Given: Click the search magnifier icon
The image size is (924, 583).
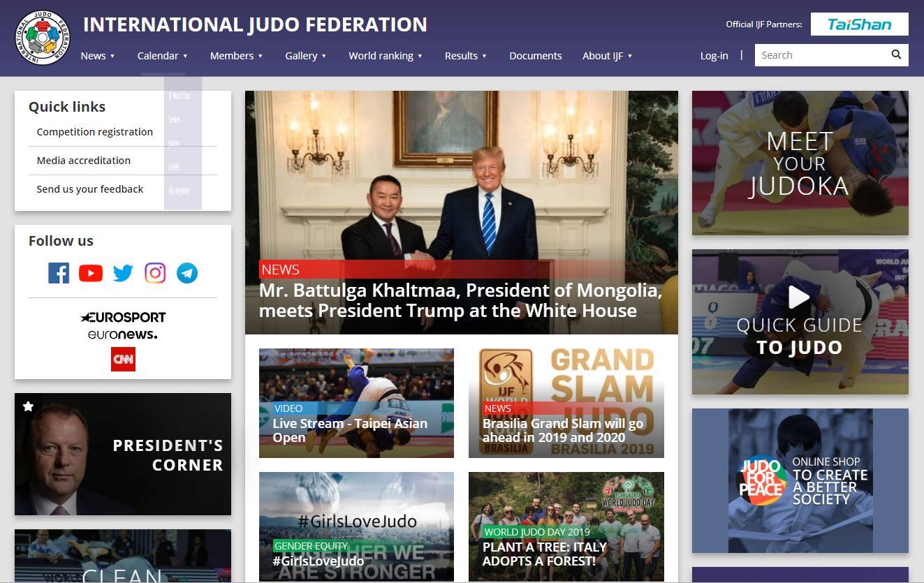Looking at the screenshot, I should tap(896, 55).
